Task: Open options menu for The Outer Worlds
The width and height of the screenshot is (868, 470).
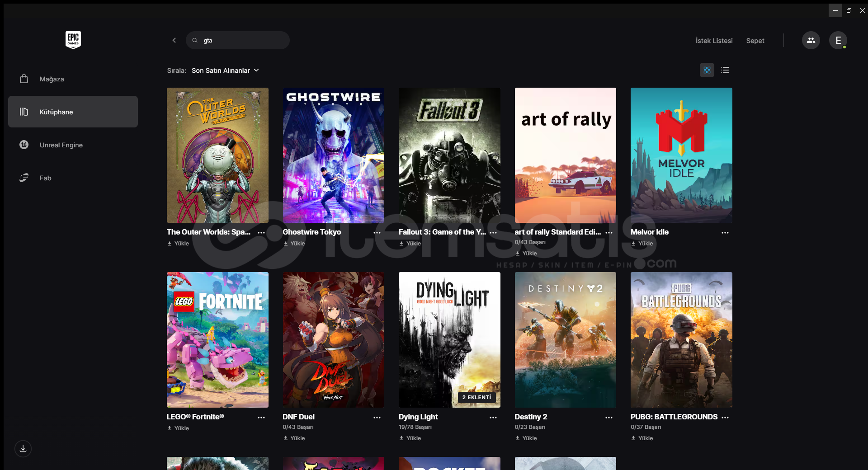Action: (261, 232)
